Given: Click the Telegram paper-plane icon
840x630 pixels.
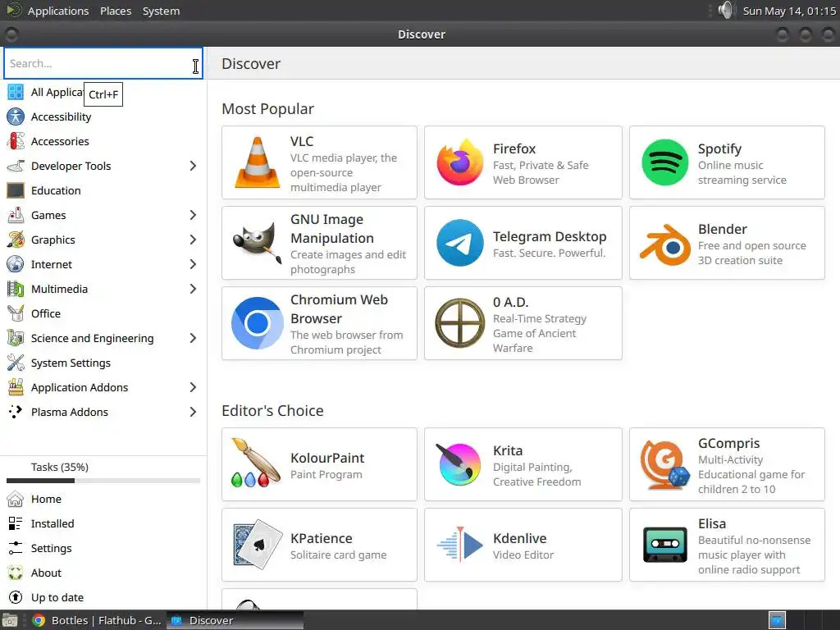Looking at the screenshot, I should (x=459, y=243).
